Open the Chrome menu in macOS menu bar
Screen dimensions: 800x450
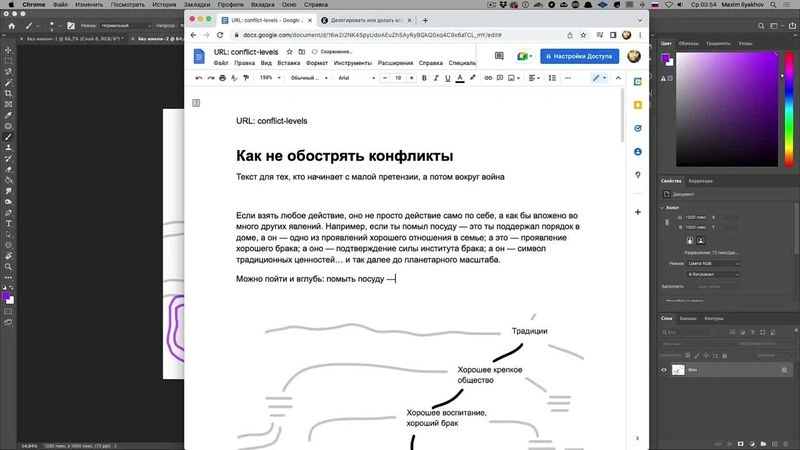34,5
